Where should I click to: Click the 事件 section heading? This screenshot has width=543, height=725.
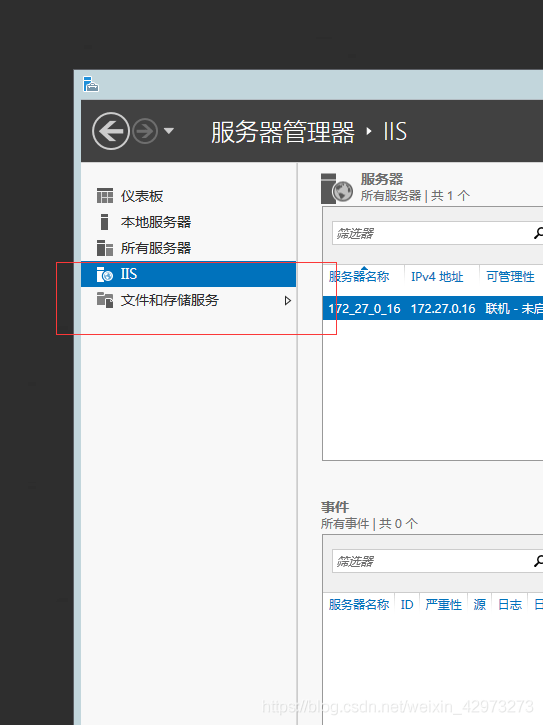(335, 507)
